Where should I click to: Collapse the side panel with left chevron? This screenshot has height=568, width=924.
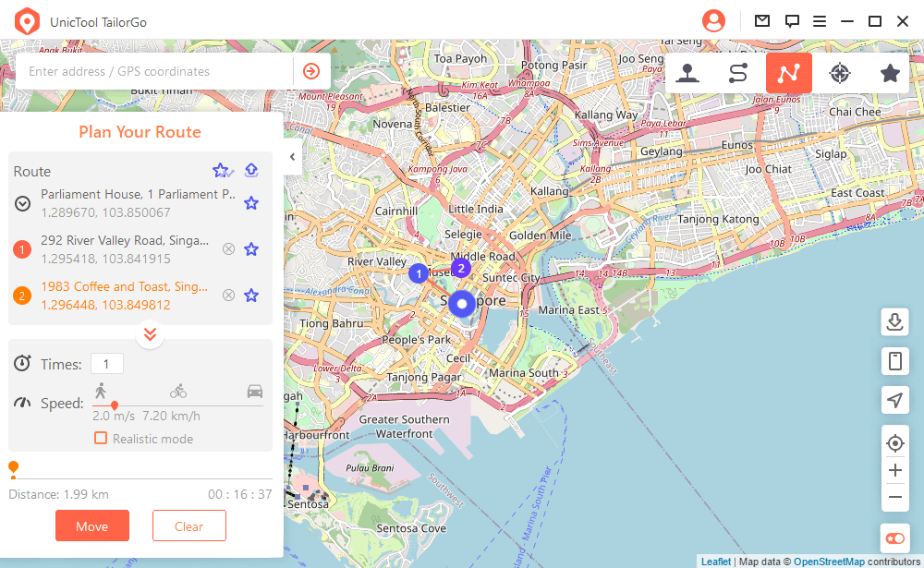point(292,157)
